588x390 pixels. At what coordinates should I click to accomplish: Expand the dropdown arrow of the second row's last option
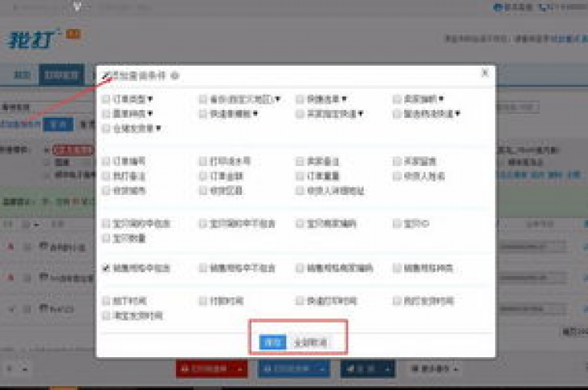pyautogui.click(x=458, y=113)
